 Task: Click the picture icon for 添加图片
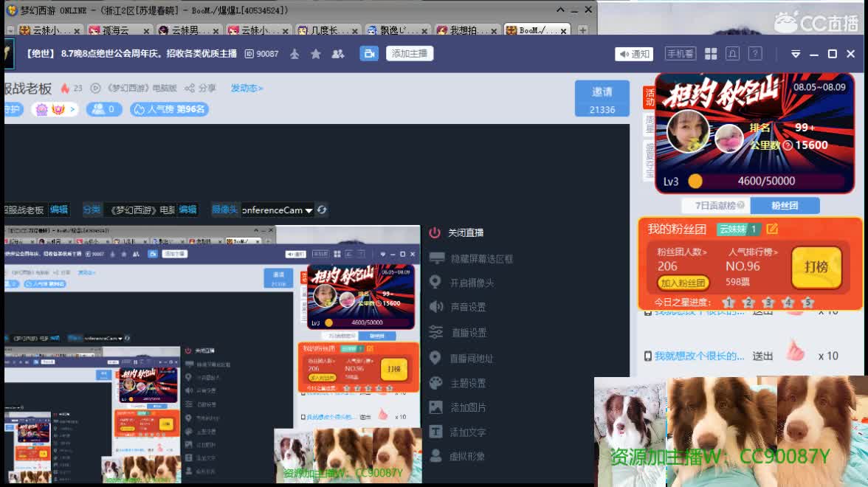[x=436, y=407]
